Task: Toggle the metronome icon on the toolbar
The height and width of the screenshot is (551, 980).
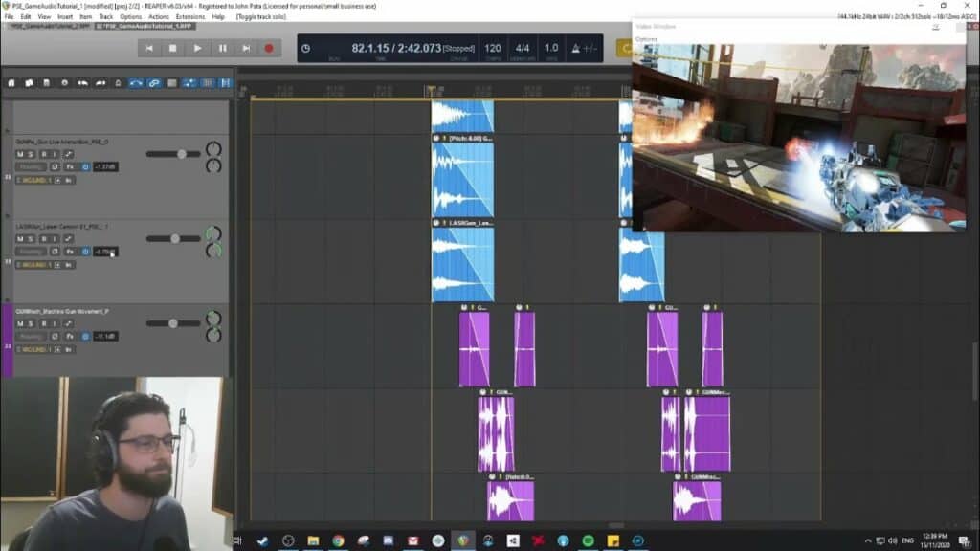Action: point(117,84)
